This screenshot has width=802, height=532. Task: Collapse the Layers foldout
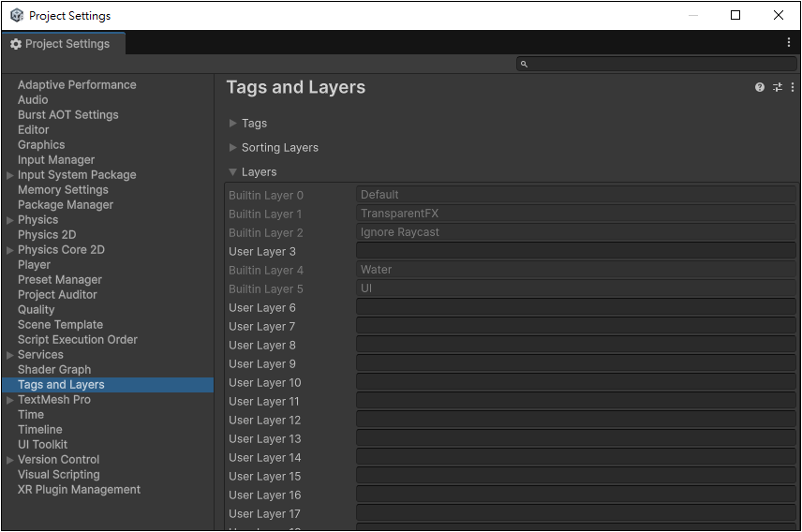pyautogui.click(x=232, y=172)
